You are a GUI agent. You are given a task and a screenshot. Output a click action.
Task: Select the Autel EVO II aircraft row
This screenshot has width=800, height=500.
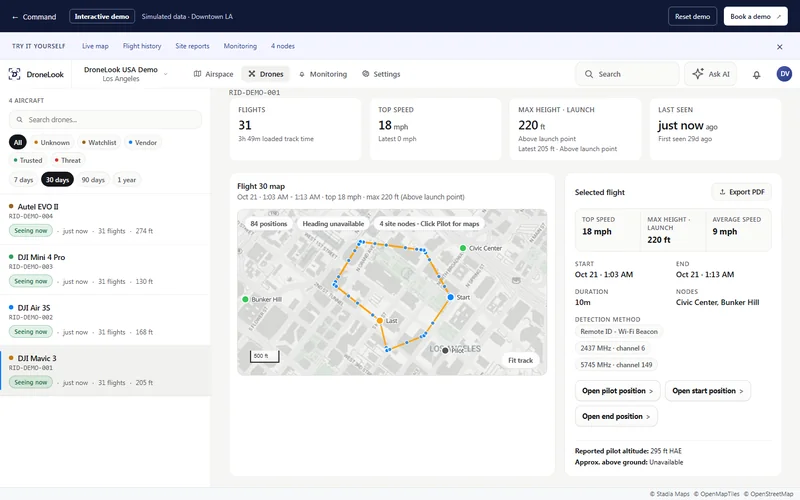105,219
